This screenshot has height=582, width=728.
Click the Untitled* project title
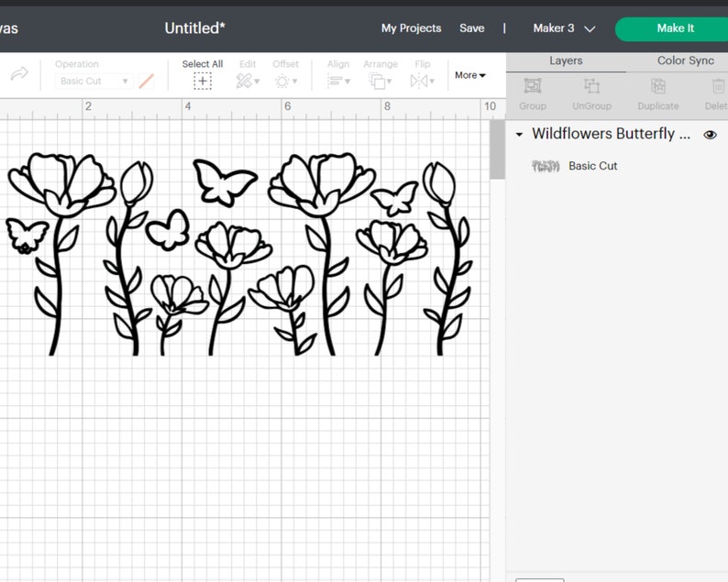[195, 28]
